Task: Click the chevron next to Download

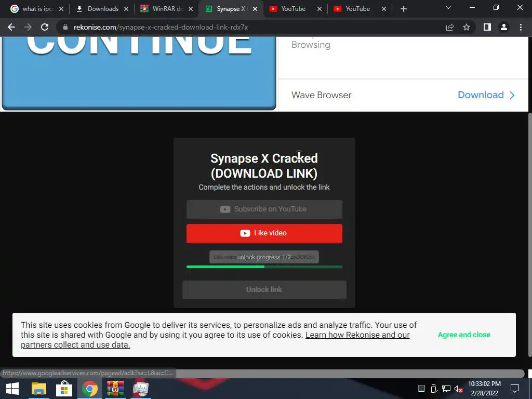Action: click(512, 96)
